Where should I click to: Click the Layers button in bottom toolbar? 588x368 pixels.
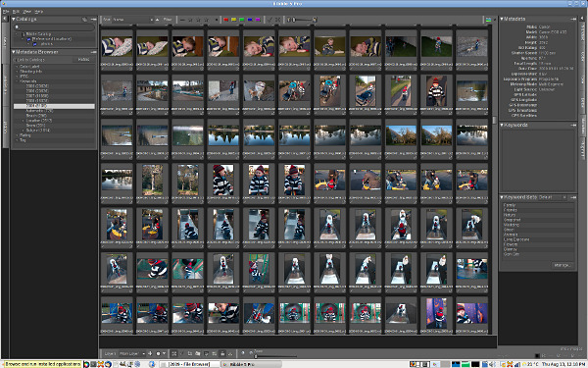coord(110,353)
